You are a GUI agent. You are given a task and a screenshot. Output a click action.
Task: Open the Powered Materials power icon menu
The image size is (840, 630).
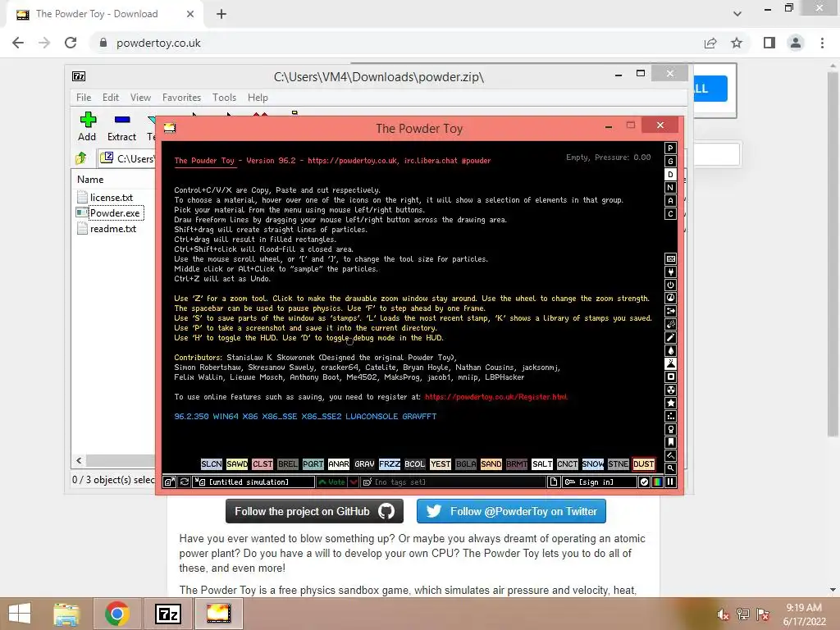(x=670, y=285)
